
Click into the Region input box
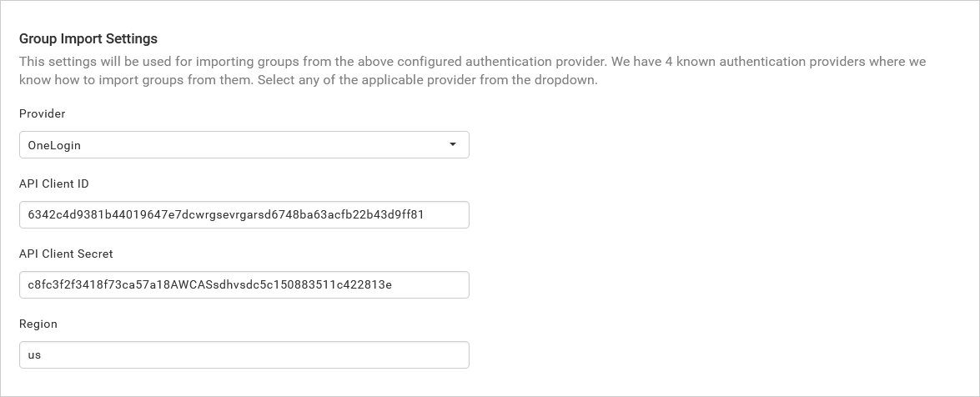point(244,354)
